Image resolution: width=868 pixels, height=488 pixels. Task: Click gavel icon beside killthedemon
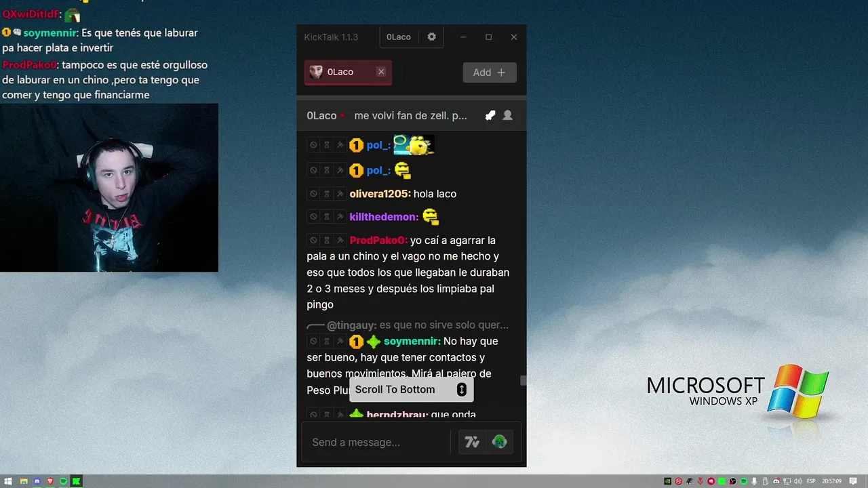coord(340,217)
